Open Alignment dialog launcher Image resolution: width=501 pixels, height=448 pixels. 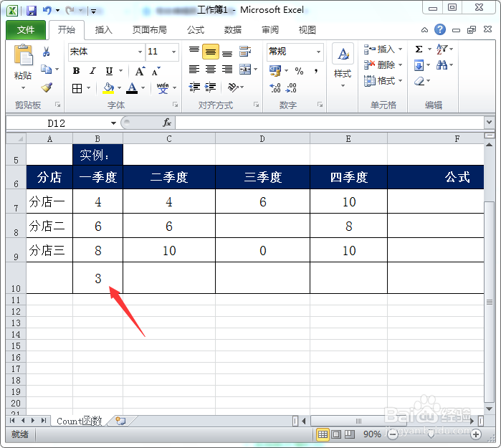tap(257, 105)
